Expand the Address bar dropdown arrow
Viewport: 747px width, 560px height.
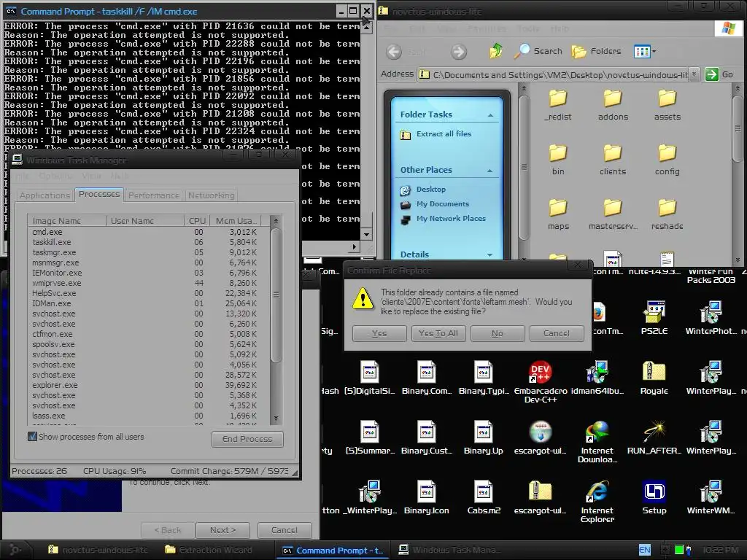pyautogui.click(x=694, y=74)
